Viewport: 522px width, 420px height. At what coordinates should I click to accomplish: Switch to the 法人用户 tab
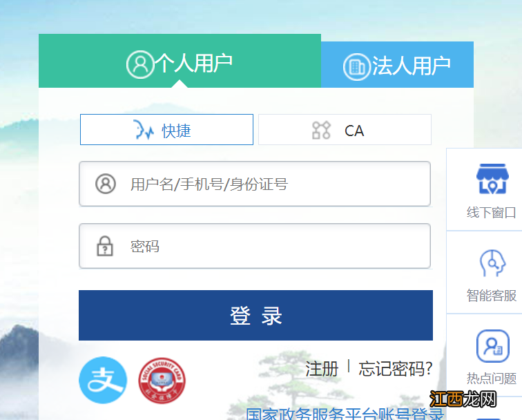click(397, 65)
